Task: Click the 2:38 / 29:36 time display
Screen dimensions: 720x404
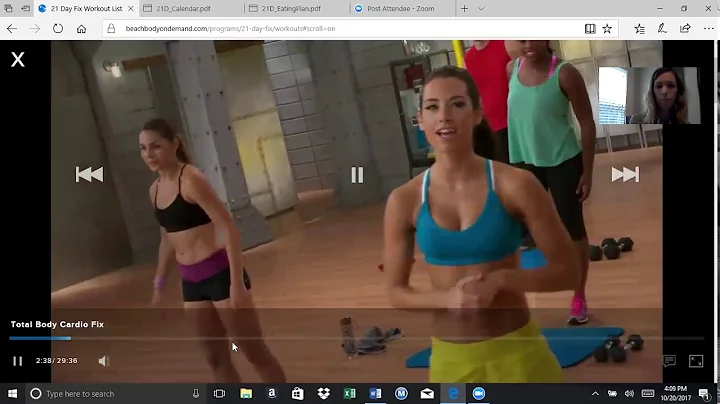Action: click(x=56, y=361)
